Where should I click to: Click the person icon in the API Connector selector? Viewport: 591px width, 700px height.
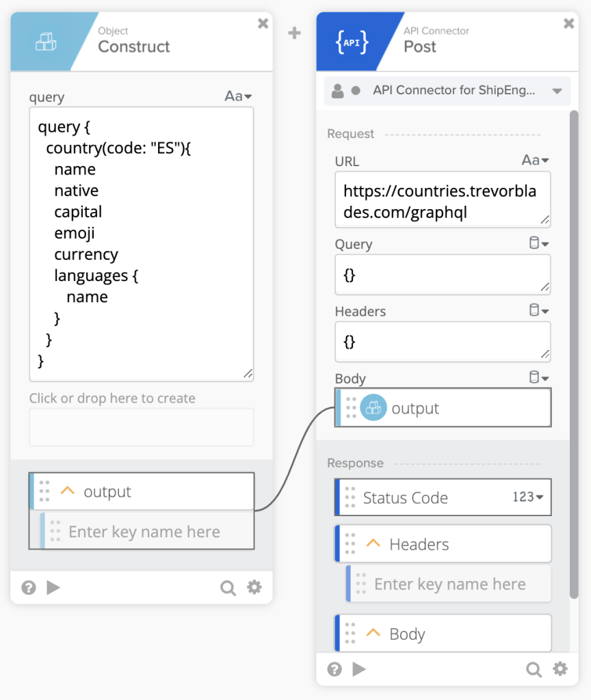click(339, 91)
